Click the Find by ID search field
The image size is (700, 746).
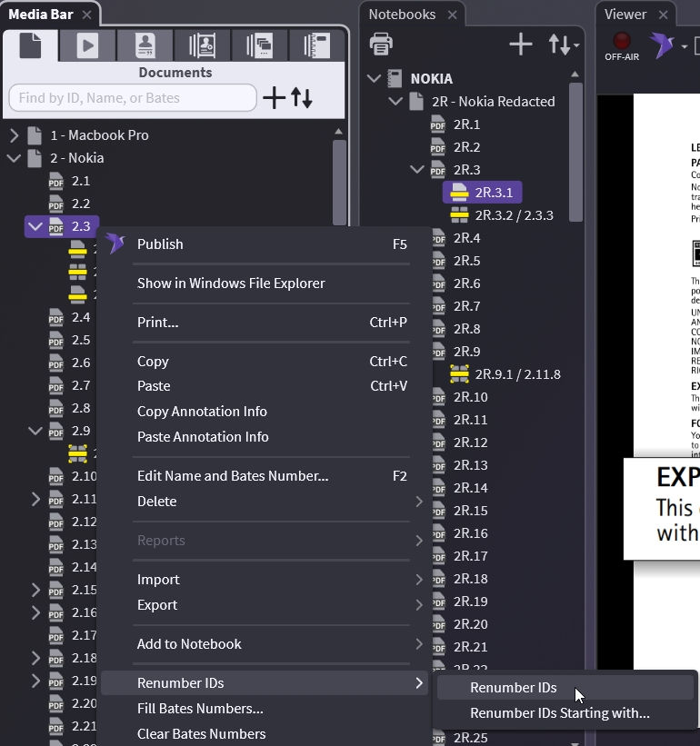[132, 98]
